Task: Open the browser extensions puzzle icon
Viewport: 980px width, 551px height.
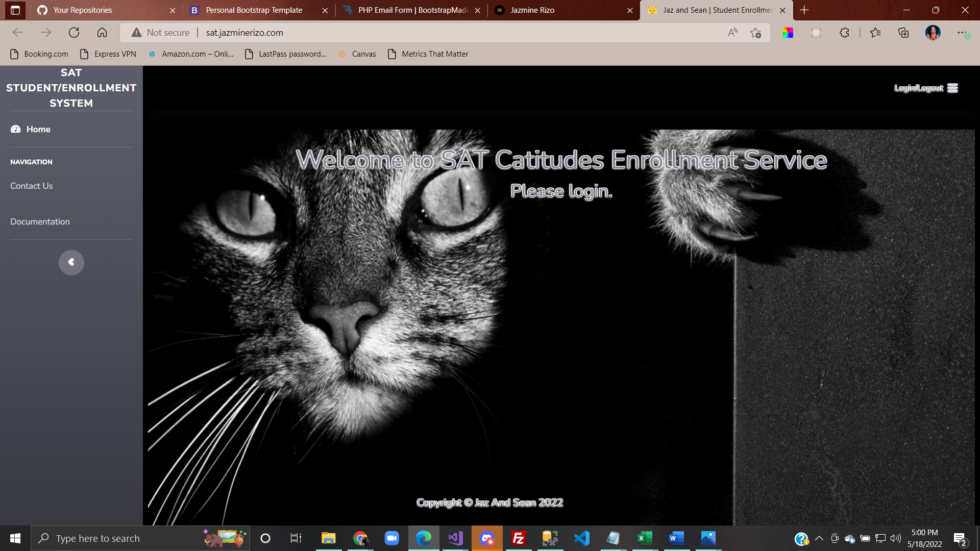Action: coord(844,33)
